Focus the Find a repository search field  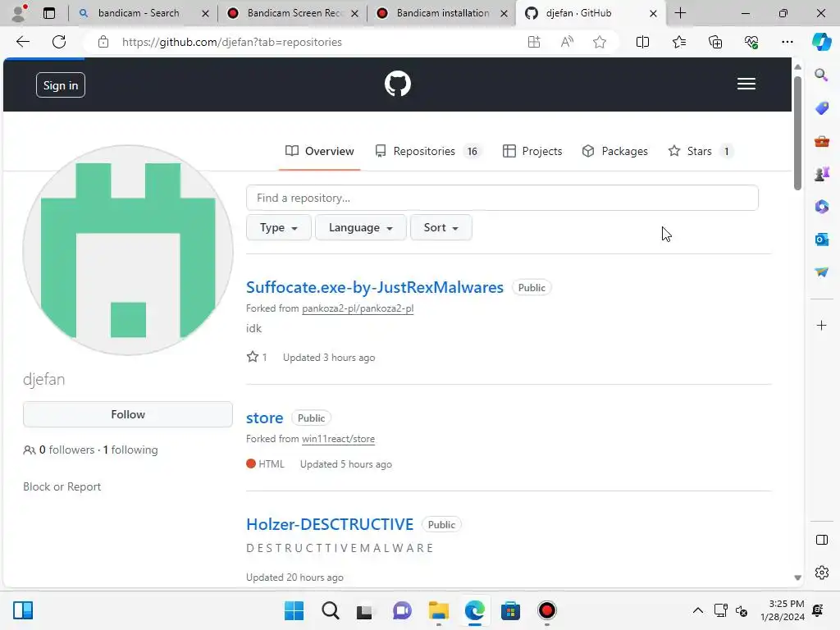[x=502, y=198]
